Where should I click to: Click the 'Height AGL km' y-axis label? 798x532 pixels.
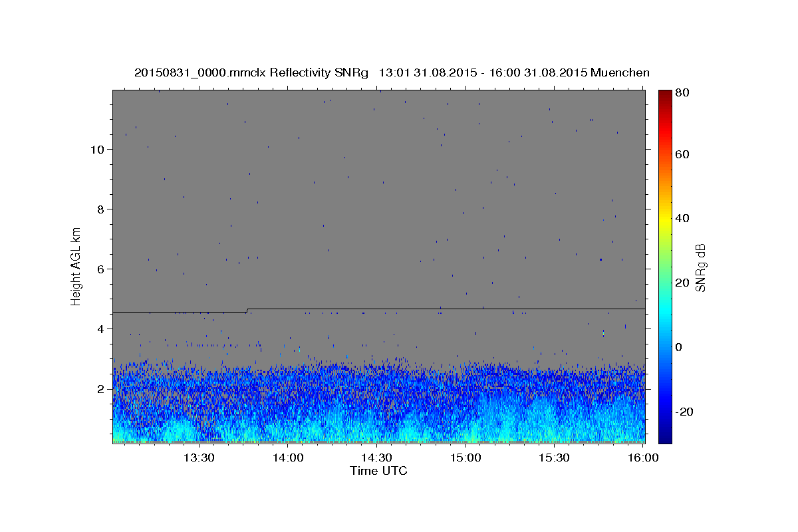tap(76, 266)
